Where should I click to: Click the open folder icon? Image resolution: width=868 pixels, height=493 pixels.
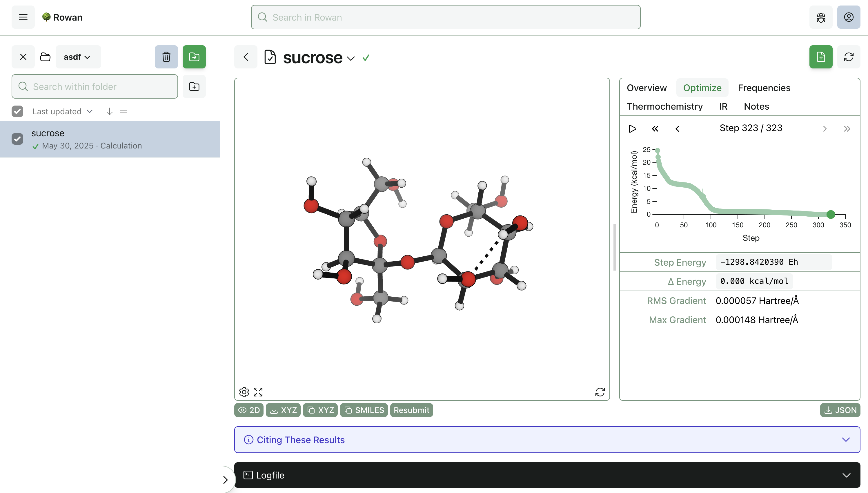(45, 57)
